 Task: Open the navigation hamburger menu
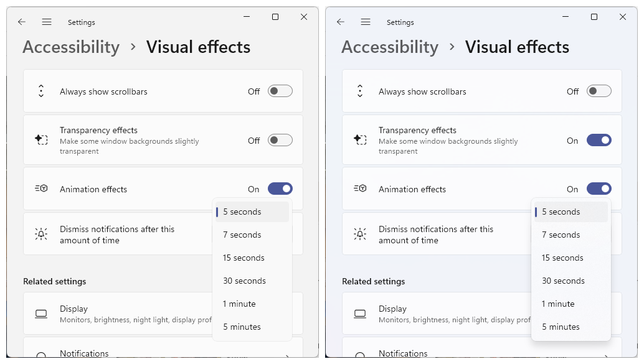tap(47, 22)
